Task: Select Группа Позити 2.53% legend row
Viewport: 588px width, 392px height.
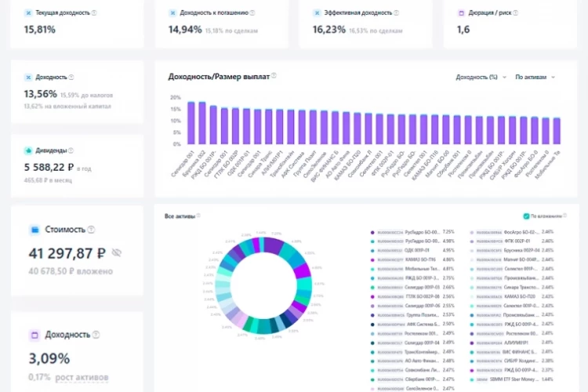Action: (412, 315)
